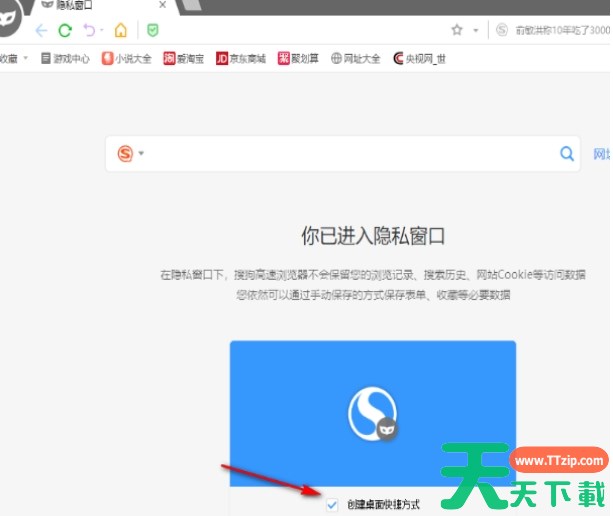This screenshot has width=613, height=516.
Task: Click the privacy mask avatar icon
Action: (10, 19)
